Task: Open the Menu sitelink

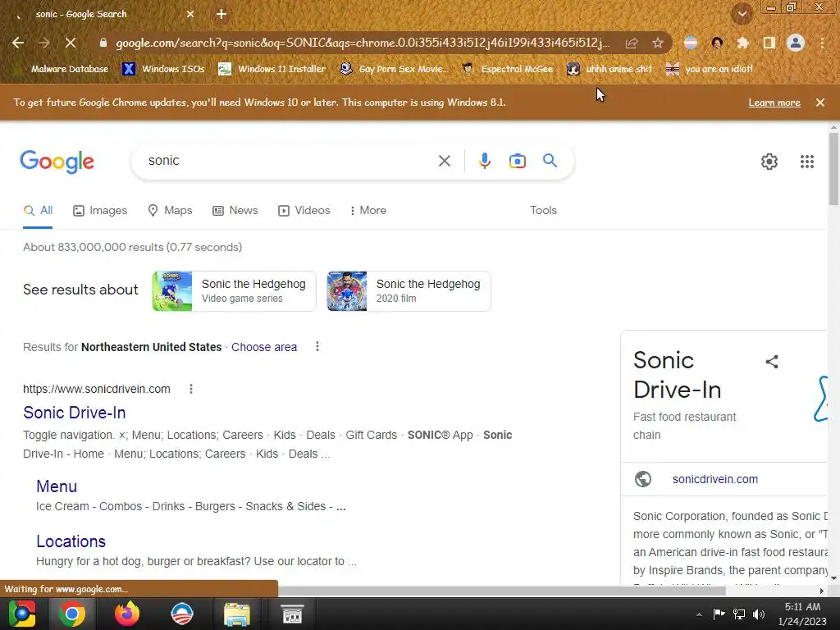Action: click(57, 486)
